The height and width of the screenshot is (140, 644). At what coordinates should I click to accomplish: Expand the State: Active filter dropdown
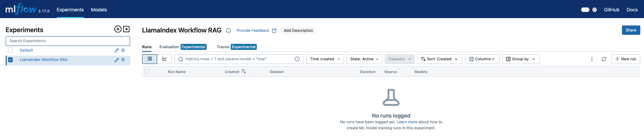tap(364, 59)
